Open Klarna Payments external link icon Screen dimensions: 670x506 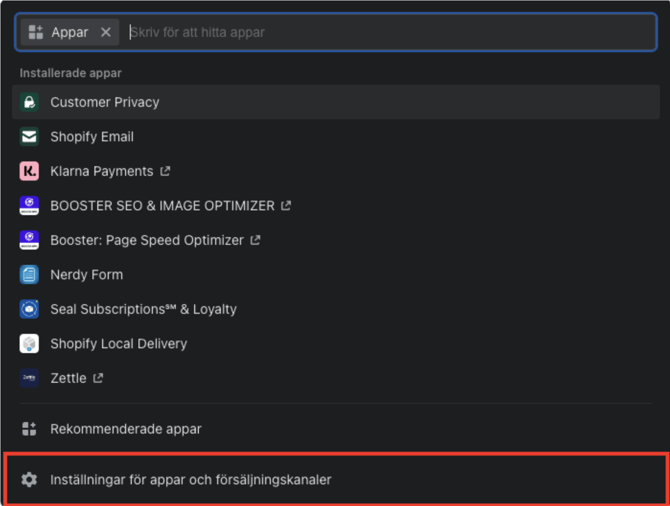click(x=165, y=171)
